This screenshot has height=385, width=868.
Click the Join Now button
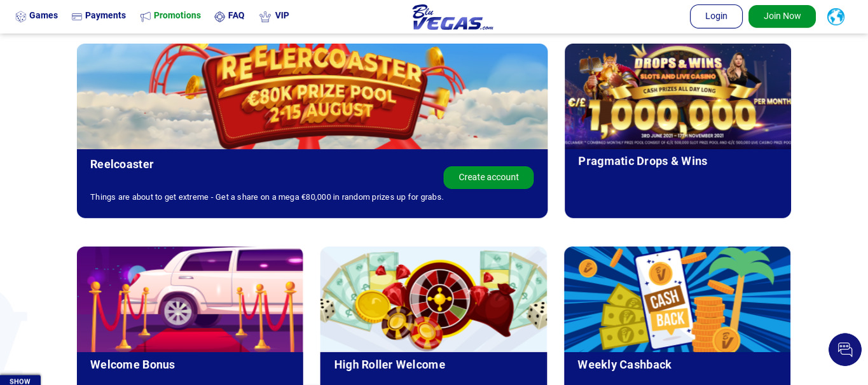pyautogui.click(x=782, y=17)
